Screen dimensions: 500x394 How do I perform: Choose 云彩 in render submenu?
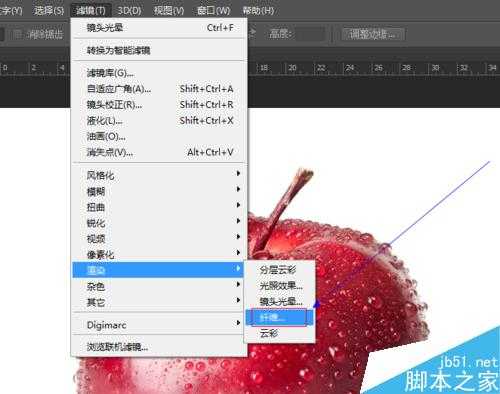point(280,333)
